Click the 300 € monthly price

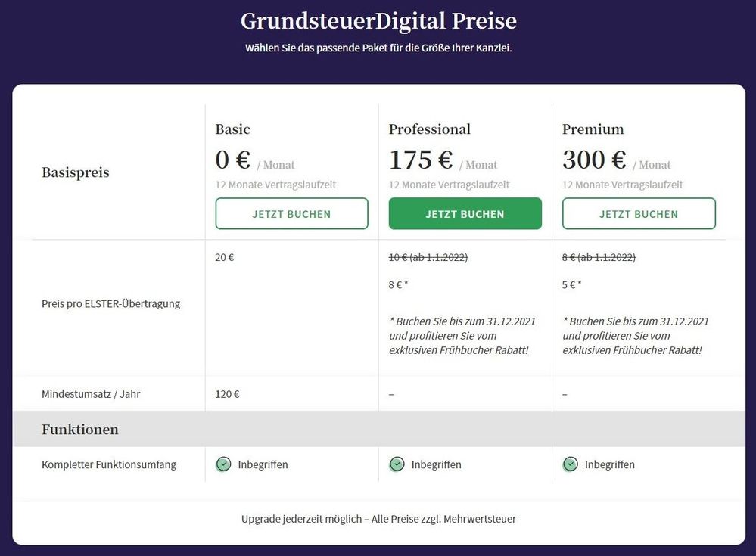tap(595, 160)
